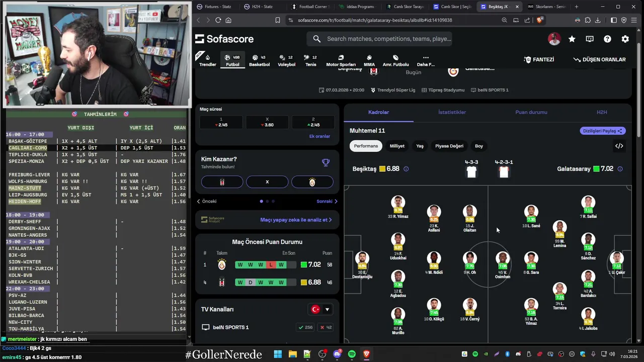Open embed code icon for lineups
644x362 pixels.
pyautogui.click(x=619, y=146)
